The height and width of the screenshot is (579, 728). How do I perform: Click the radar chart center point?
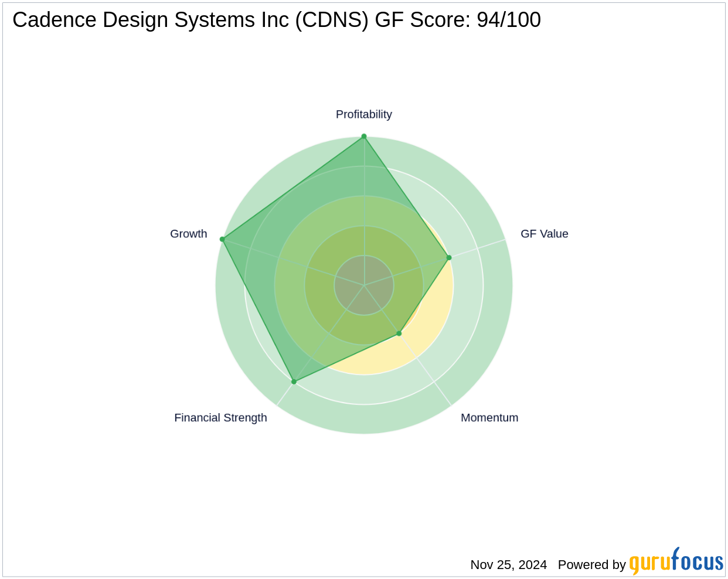pyautogui.click(x=364, y=285)
